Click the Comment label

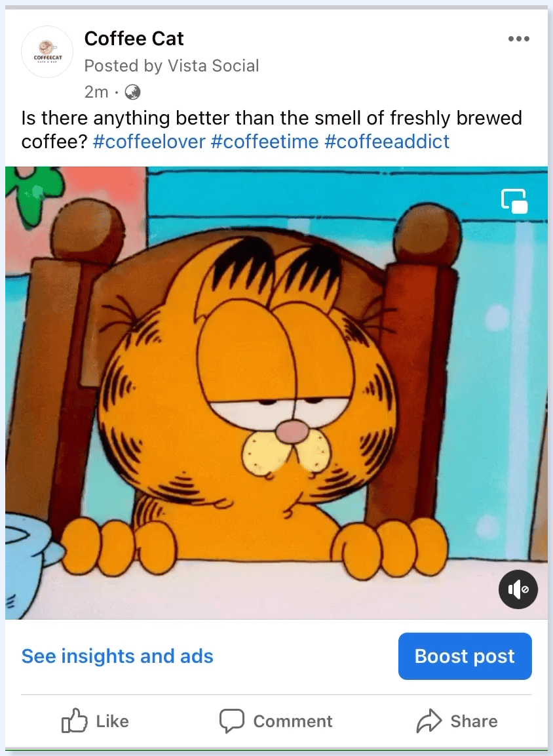(293, 721)
